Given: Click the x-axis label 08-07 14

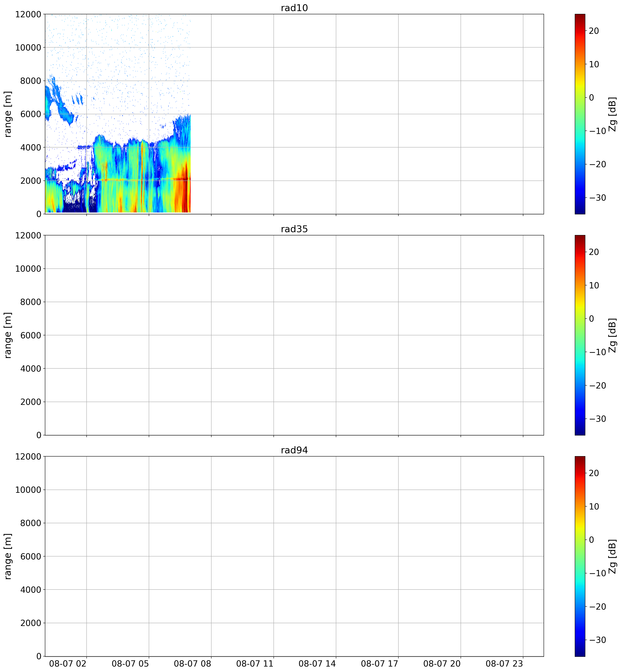Looking at the screenshot, I should (317, 664).
